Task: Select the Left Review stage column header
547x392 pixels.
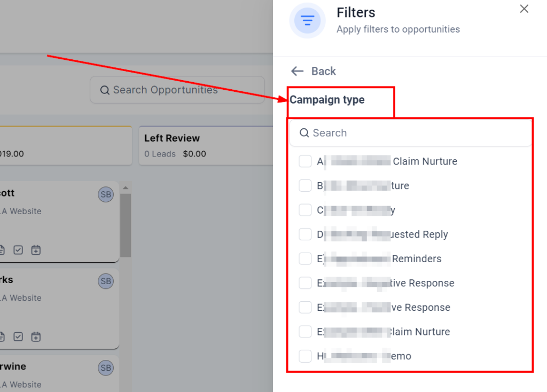Action: [x=172, y=138]
